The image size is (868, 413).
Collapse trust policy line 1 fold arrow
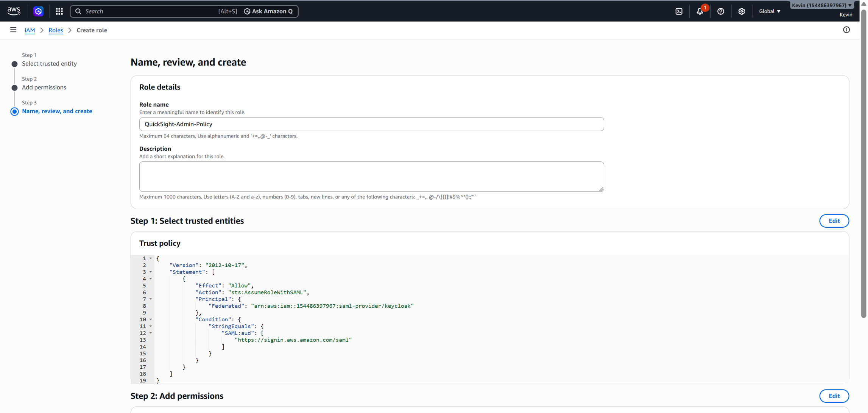(151, 258)
